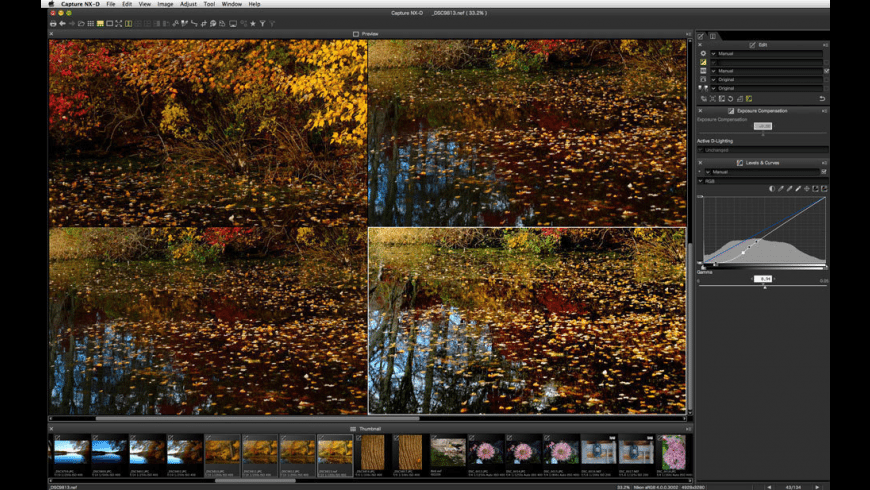Viewport: 870px width, 490px height.
Task: Click the Gamma slider
Action: coord(762,286)
